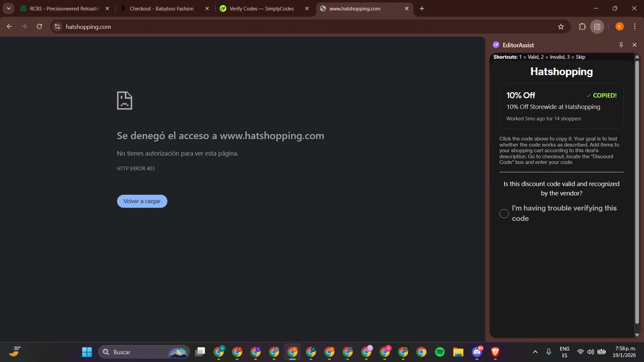Select the www.hatshopping.com tab

(355, 9)
